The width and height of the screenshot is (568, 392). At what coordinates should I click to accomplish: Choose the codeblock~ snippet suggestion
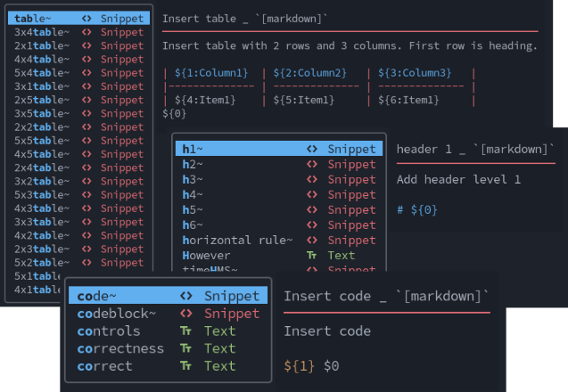tap(116, 314)
